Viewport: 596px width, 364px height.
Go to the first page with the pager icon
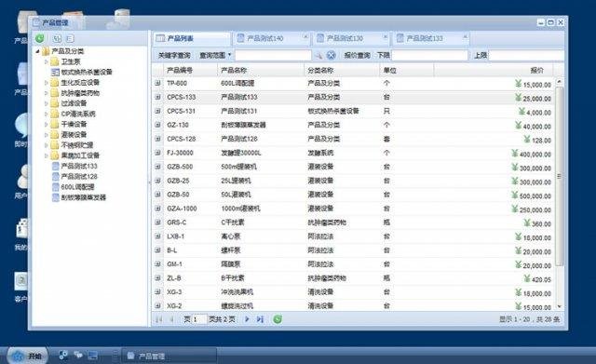pyautogui.click(x=158, y=319)
